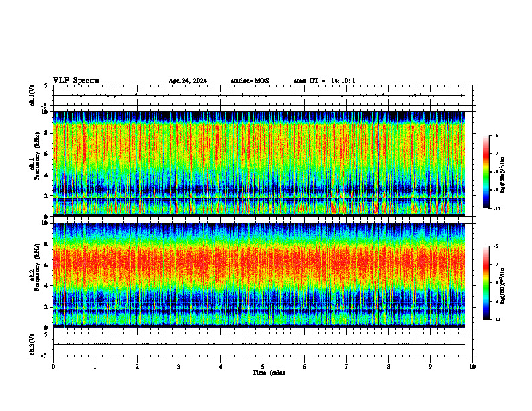Click the date "Apr. 24, 2024"
The height and width of the screenshot is (411, 532).
click(187, 81)
